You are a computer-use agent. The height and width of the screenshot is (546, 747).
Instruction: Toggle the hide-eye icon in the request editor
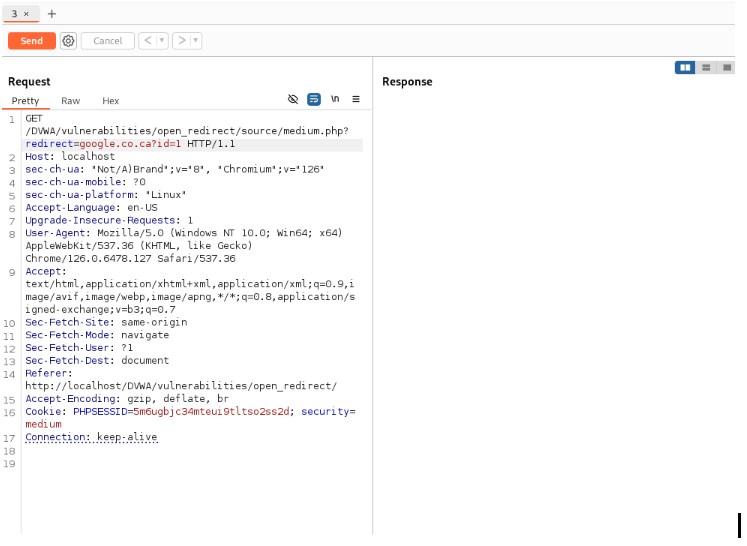[293, 100]
